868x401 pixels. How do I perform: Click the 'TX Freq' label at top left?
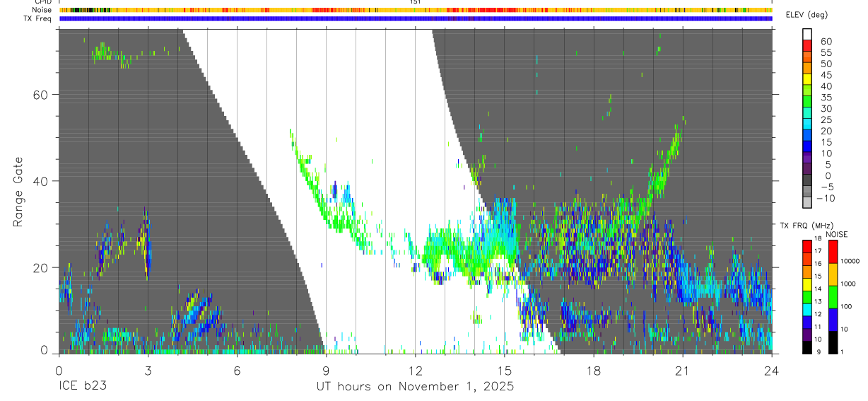38,18
